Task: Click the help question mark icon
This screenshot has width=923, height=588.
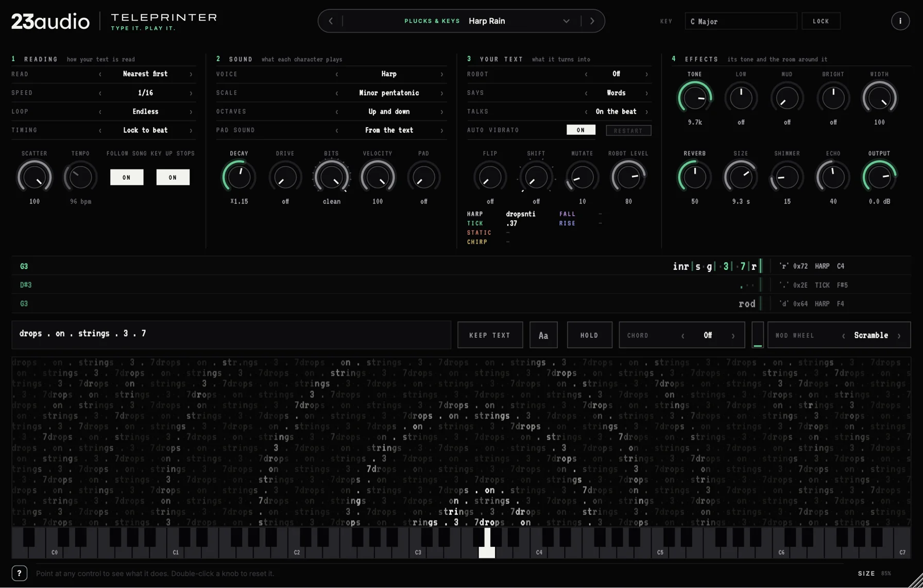Action: [x=20, y=573]
